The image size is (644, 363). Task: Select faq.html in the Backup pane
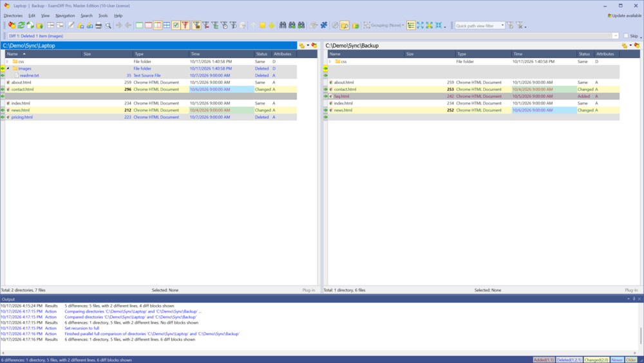(x=342, y=96)
